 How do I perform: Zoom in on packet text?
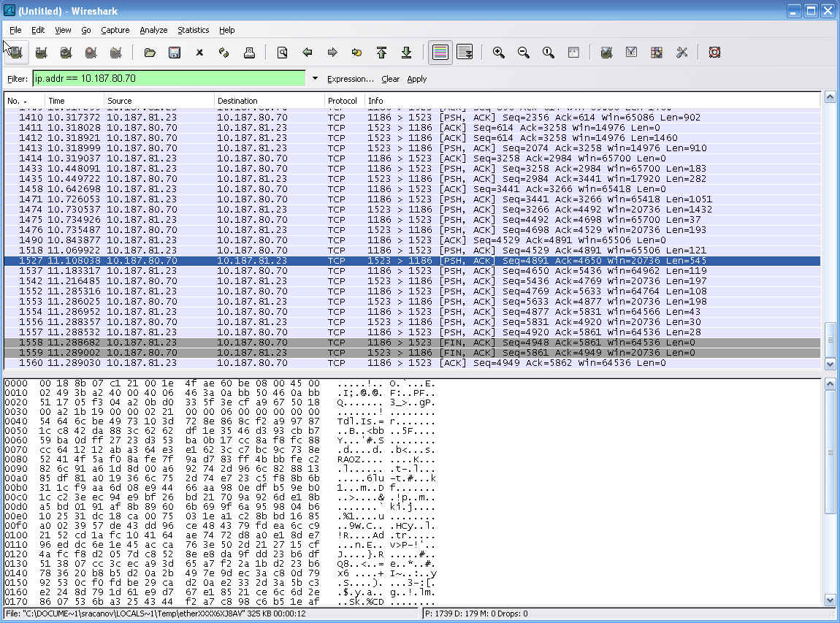(x=499, y=53)
